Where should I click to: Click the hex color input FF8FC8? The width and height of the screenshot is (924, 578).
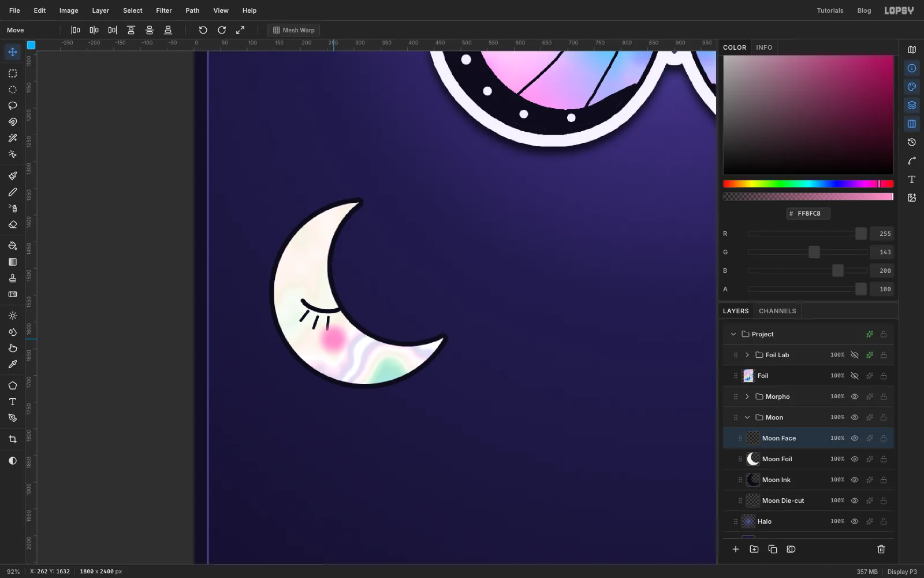click(x=808, y=213)
